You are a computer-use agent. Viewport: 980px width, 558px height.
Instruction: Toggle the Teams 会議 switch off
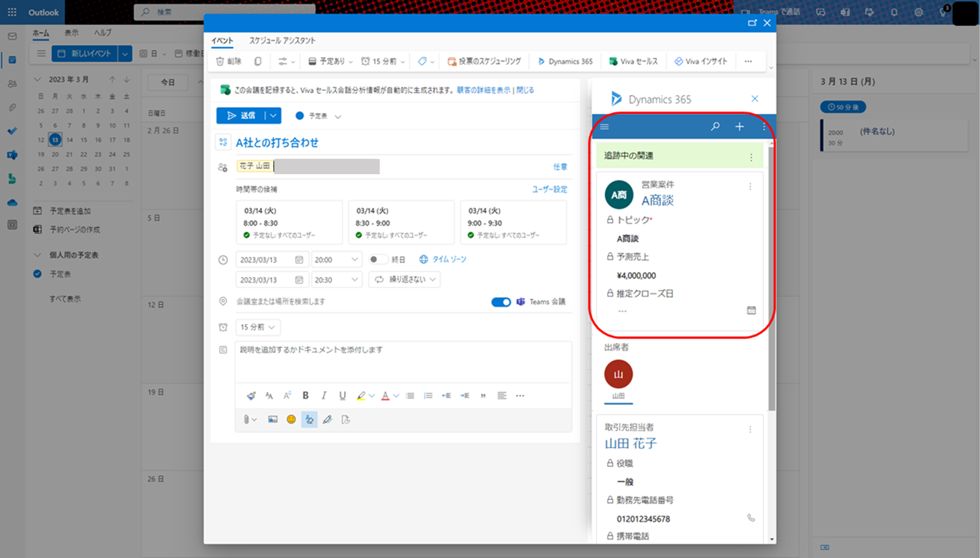[501, 302]
